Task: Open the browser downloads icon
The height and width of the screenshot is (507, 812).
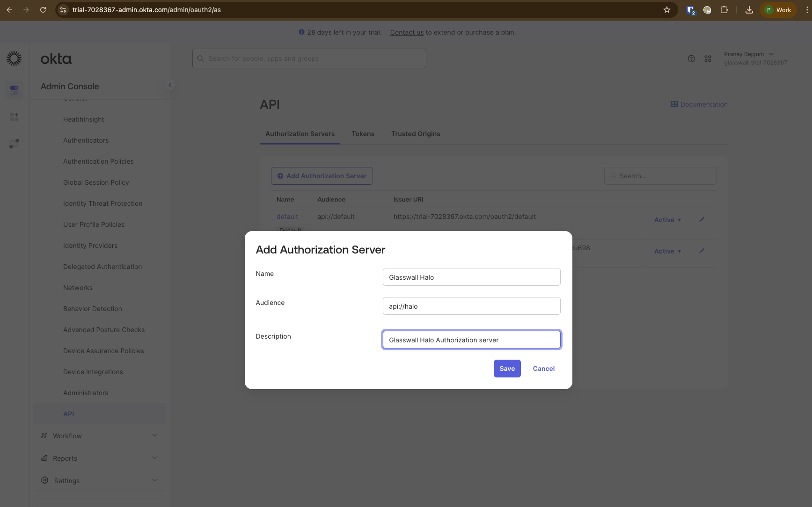Action: [x=749, y=9]
